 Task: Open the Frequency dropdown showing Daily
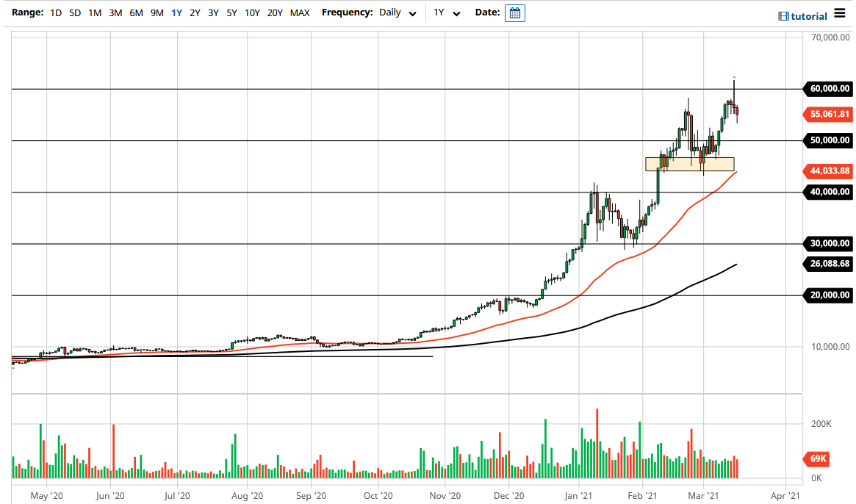point(392,12)
